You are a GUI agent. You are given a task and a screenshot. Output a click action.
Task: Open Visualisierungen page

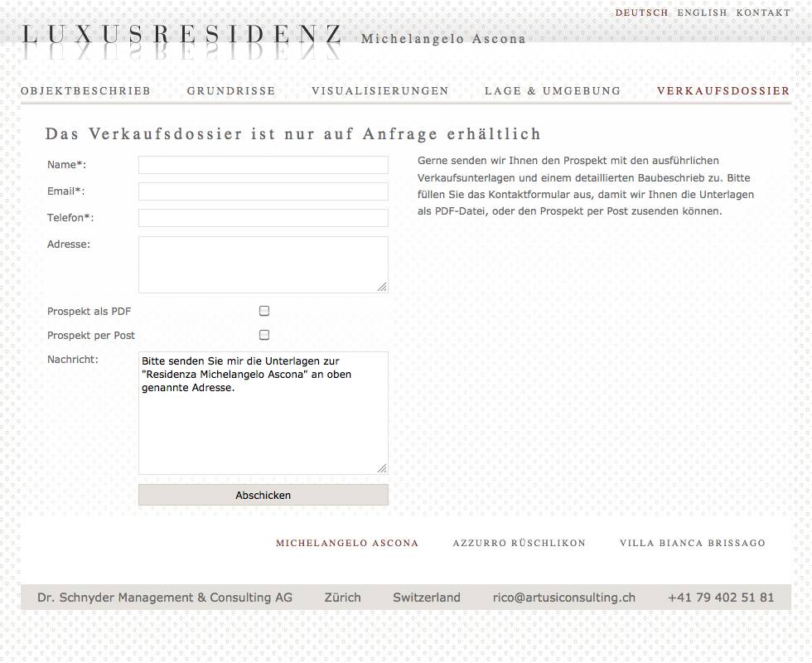click(x=380, y=90)
